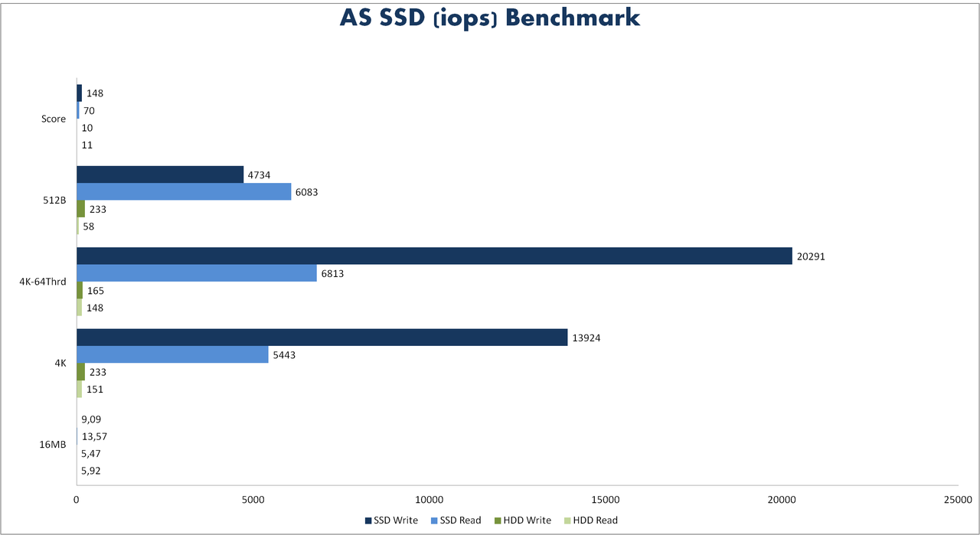Select the 5,47 data label in 16MB
The image size is (980, 535).
(x=91, y=454)
